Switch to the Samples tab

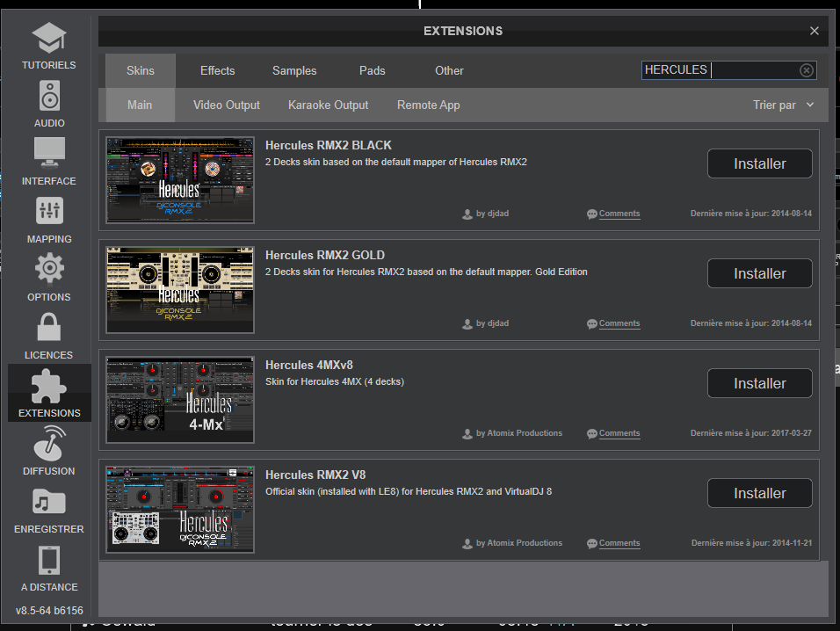[294, 70]
